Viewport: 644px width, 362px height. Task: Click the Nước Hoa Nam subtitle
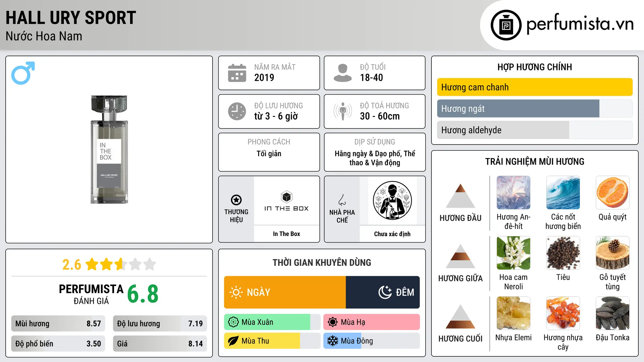[x=44, y=36]
